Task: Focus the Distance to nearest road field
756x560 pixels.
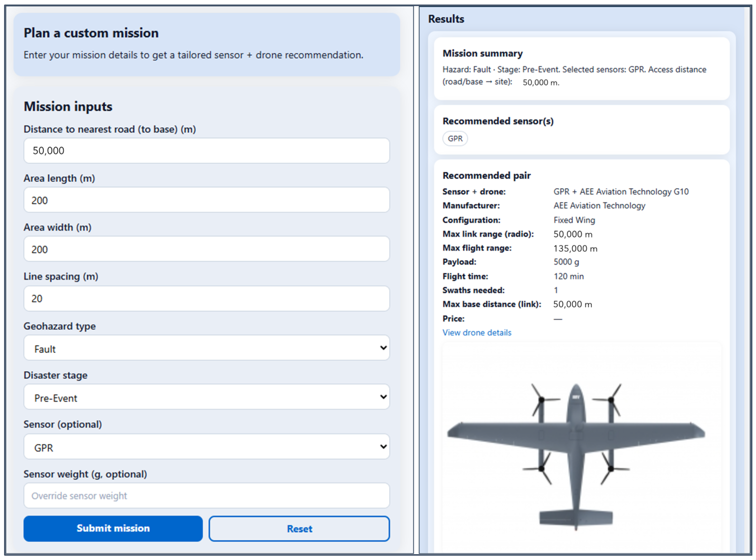Action: pyautogui.click(x=206, y=151)
